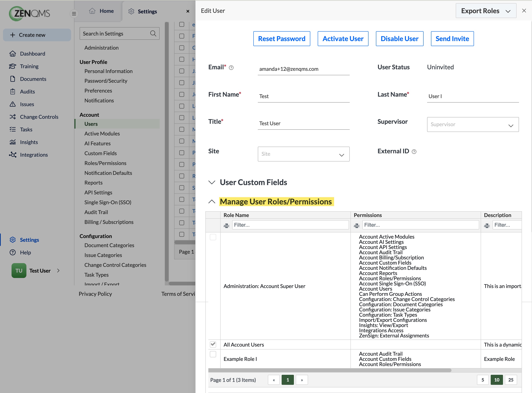Click the Help question mark icon
532x393 pixels.
pos(13,252)
